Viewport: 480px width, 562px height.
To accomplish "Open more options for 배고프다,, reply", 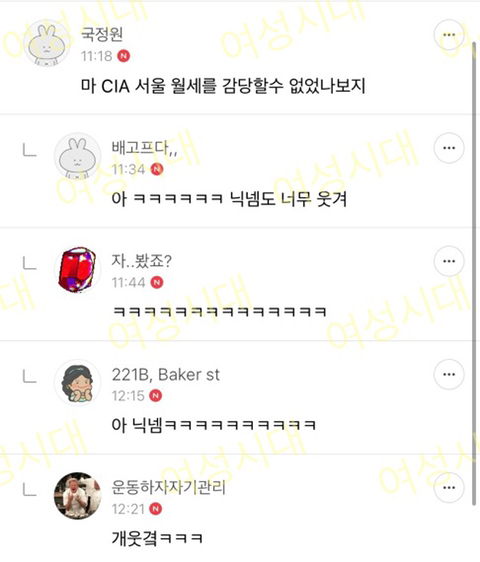I will click(x=449, y=148).
